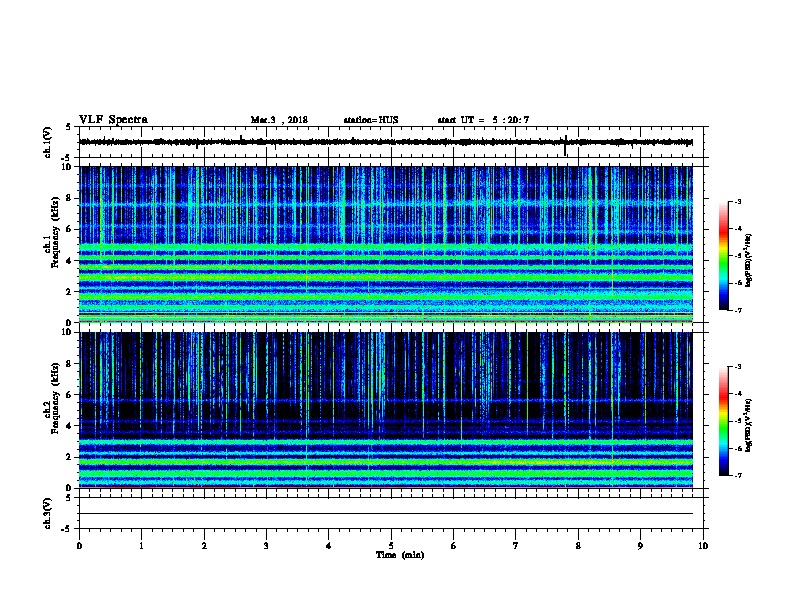
Task: Click the '10' kHz tick of ch.2 spectrogram
Action: click(x=68, y=332)
